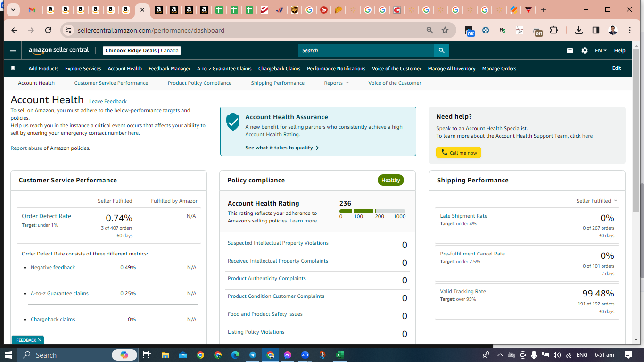This screenshot has width=644, height=362.
Task: Open the Chrome extensions puzzle icon
Action: (554, 30)
